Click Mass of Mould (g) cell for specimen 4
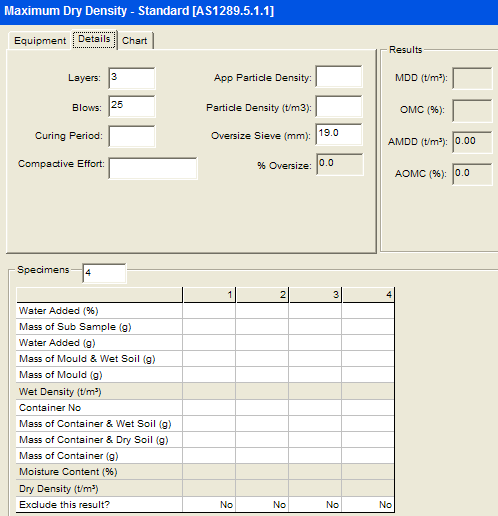The image size is (498, 516). (368, 375)
